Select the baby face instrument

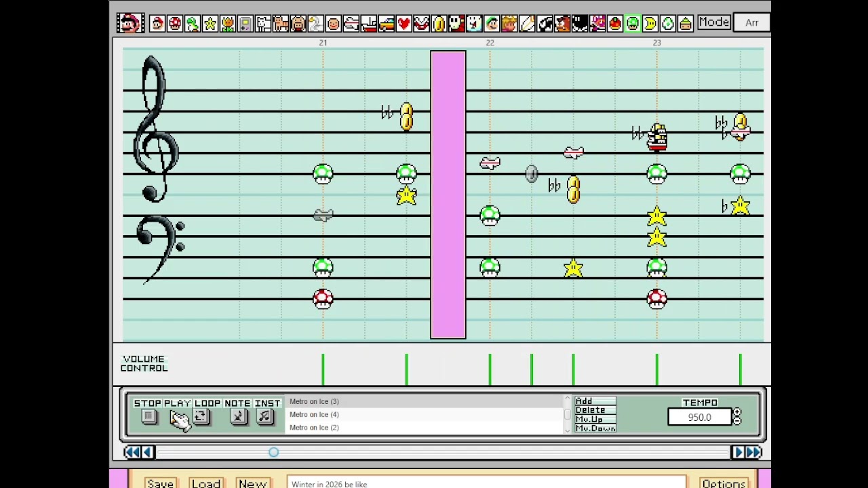pos(334,23)
